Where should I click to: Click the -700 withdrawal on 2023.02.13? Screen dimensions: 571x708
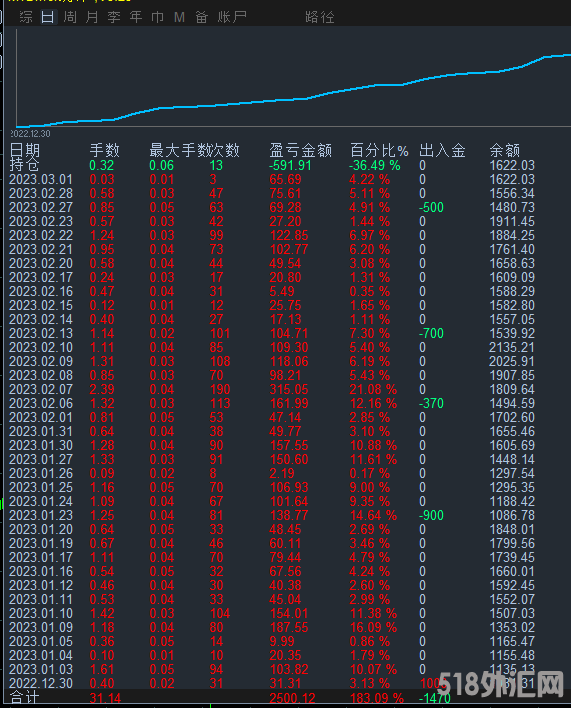click(x=431, y=333)
